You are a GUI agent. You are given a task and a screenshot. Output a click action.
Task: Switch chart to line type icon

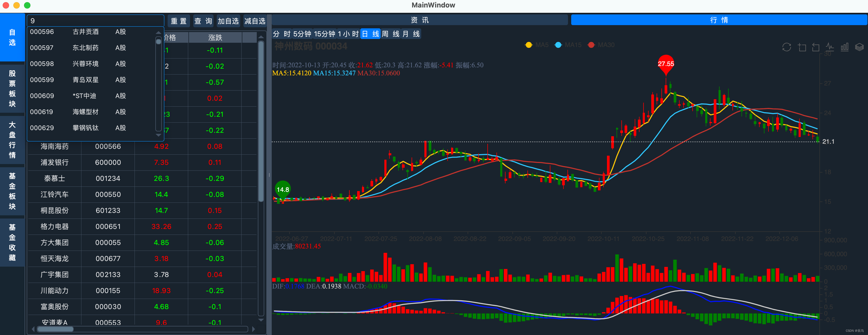click(830, 47)
